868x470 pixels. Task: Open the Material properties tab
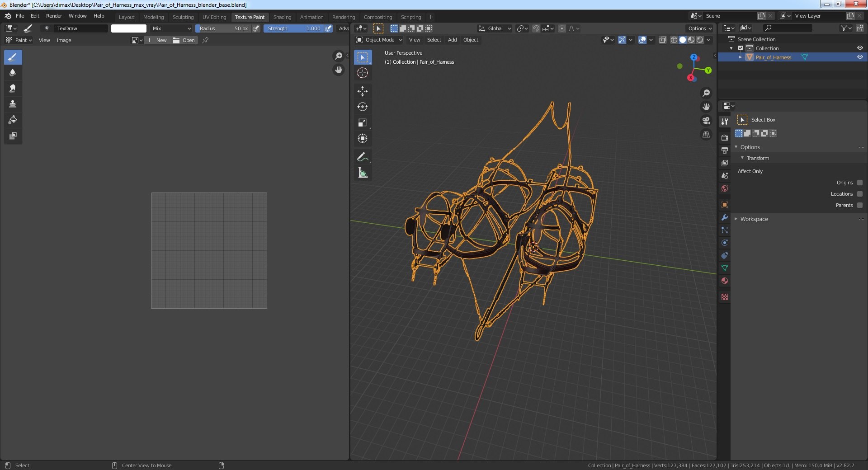pyautogui.click(x=725, y=281)
